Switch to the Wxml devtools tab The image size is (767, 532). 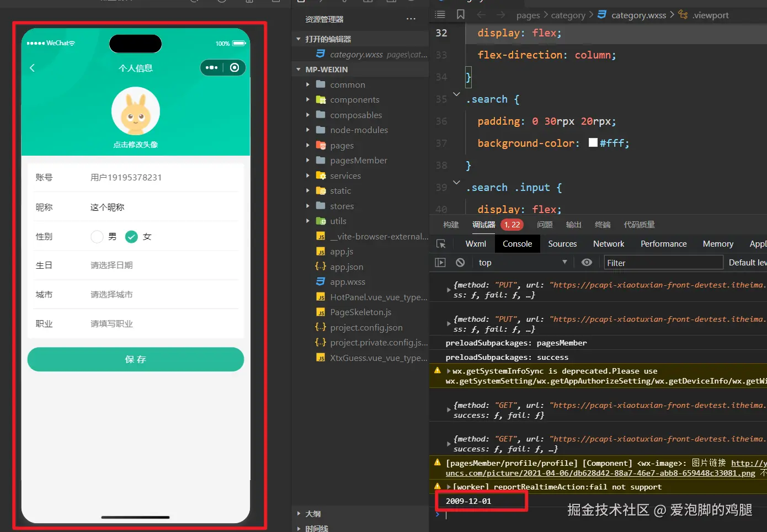coord(476,244)
